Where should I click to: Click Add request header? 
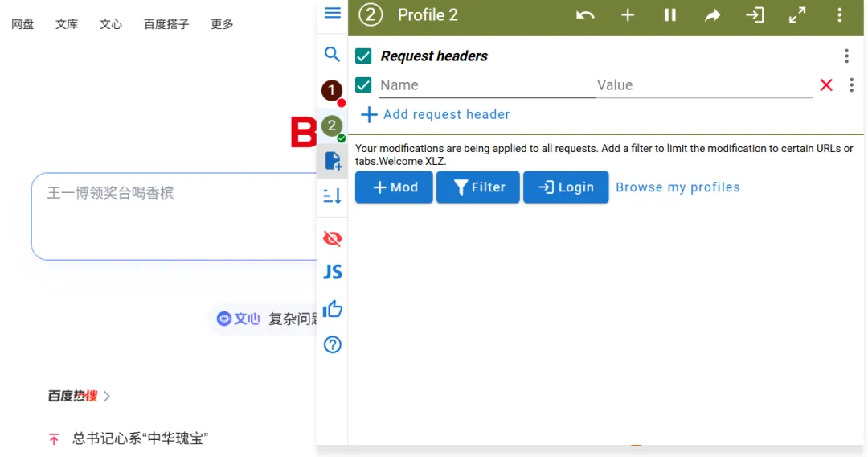[435, 115]
